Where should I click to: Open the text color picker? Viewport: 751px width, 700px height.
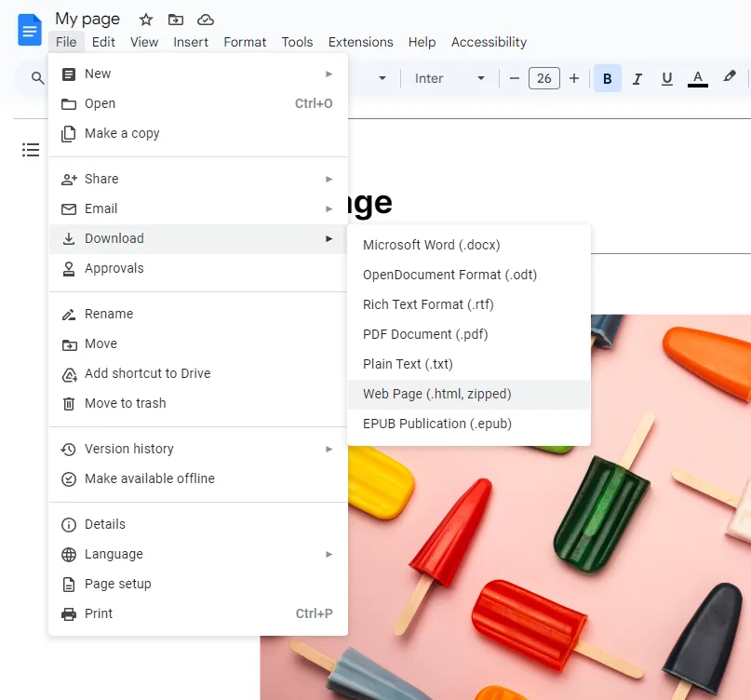pyautogui.click(x=697, y=78)
